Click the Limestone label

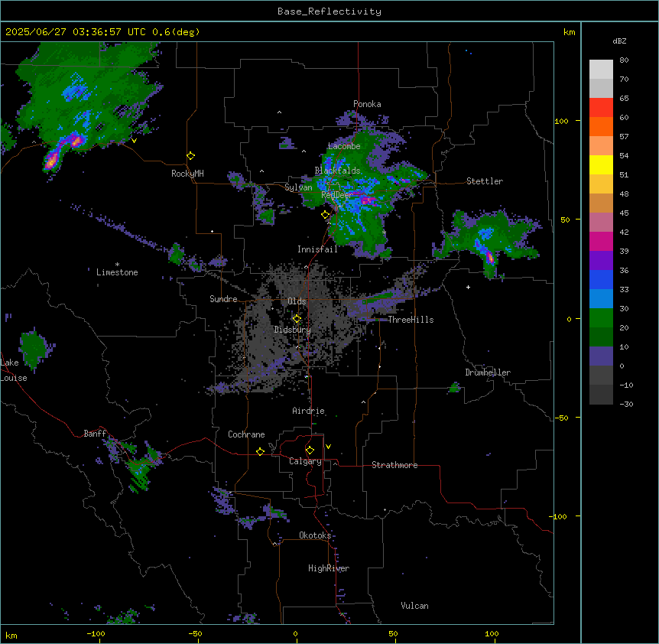[x=117, y=272]
